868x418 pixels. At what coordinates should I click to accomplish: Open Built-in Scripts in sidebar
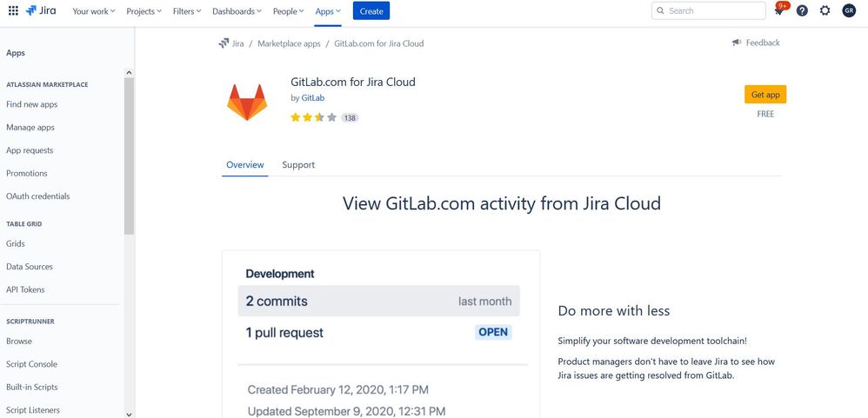[x=32, y=387]
